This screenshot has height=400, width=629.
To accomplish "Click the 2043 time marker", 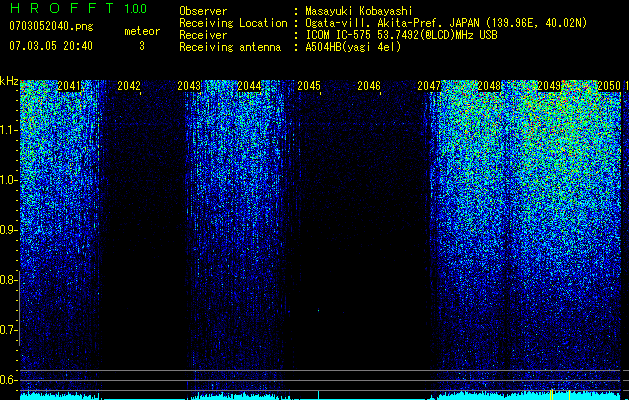I will (x=189, y=86).
